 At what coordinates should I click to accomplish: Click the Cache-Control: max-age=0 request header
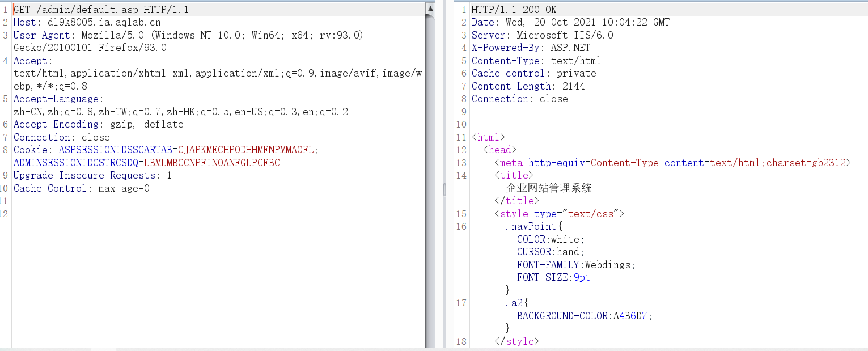[x=82, y=188]
